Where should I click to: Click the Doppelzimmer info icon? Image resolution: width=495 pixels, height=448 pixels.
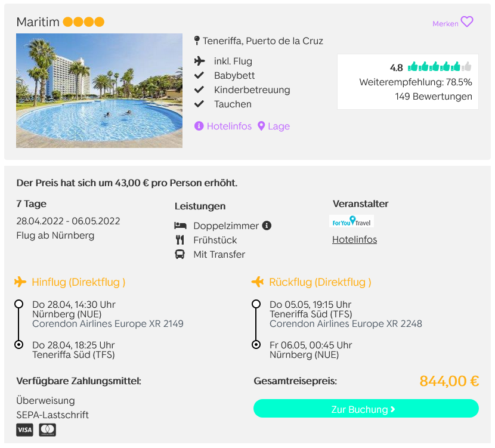(x=267, y=225)
